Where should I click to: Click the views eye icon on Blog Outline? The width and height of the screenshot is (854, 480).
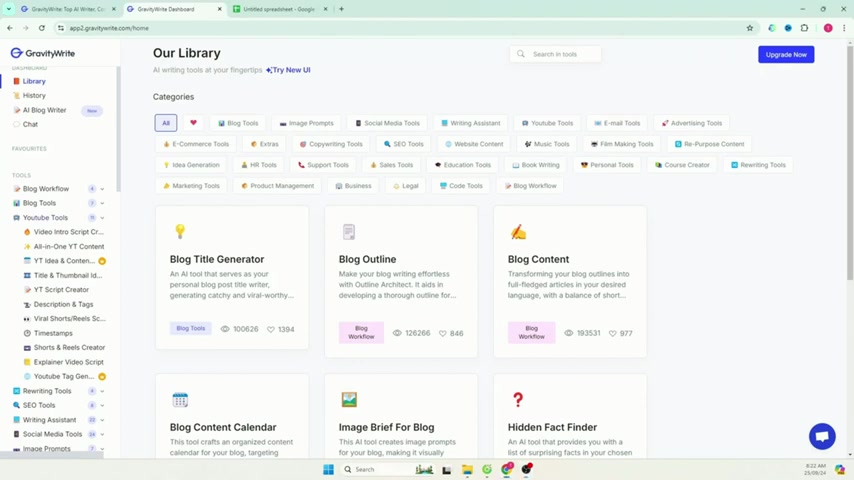pyautogui.click(x=398, y=333)
